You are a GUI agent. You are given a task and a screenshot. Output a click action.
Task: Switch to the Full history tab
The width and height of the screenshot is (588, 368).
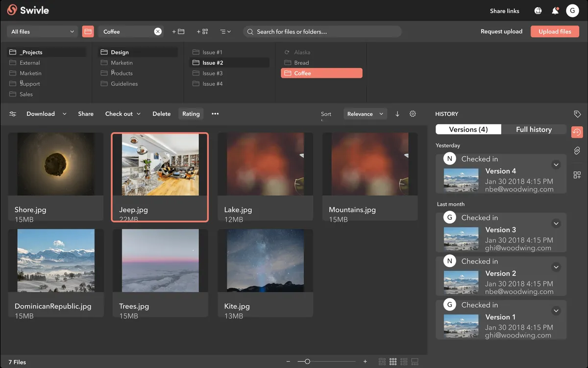534,130
